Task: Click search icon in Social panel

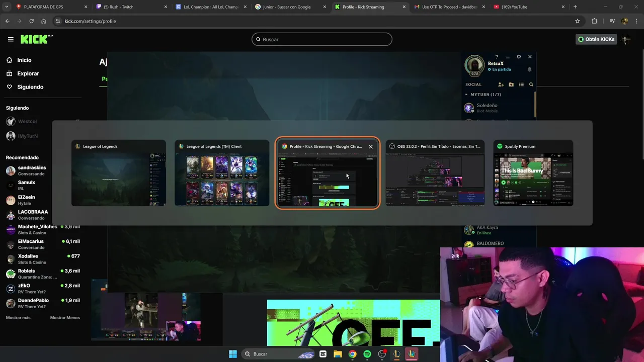Action: click(531, 84)
